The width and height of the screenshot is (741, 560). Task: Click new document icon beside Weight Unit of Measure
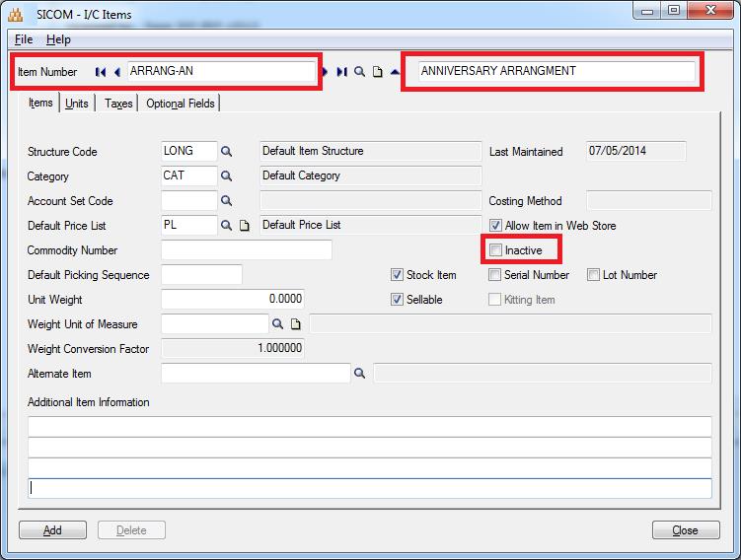tap(295, 324)
